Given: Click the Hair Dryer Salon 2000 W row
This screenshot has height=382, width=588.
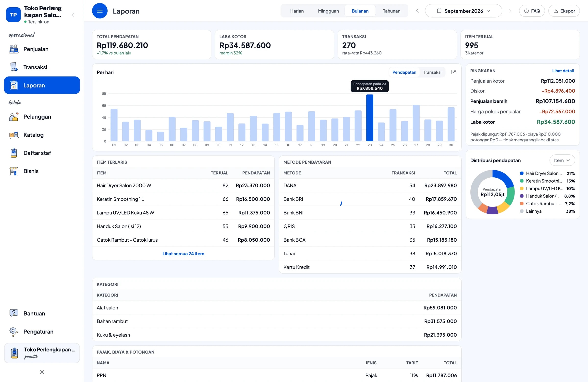Looking at the screenshot, I should [183, 185].
